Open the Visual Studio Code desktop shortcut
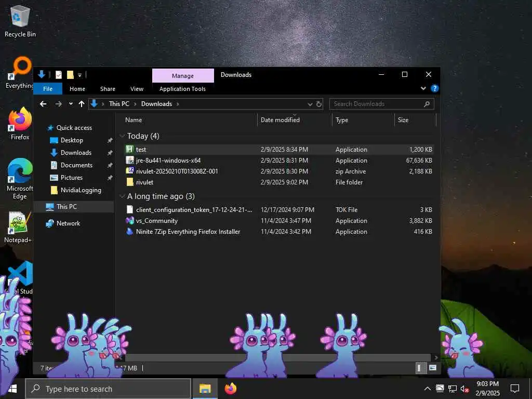The height and width of the screenshot is (399, 532). click(20, 277)
